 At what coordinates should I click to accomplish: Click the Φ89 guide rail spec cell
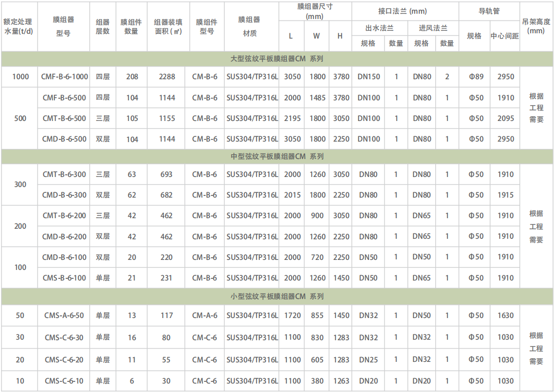pos(475,77)
